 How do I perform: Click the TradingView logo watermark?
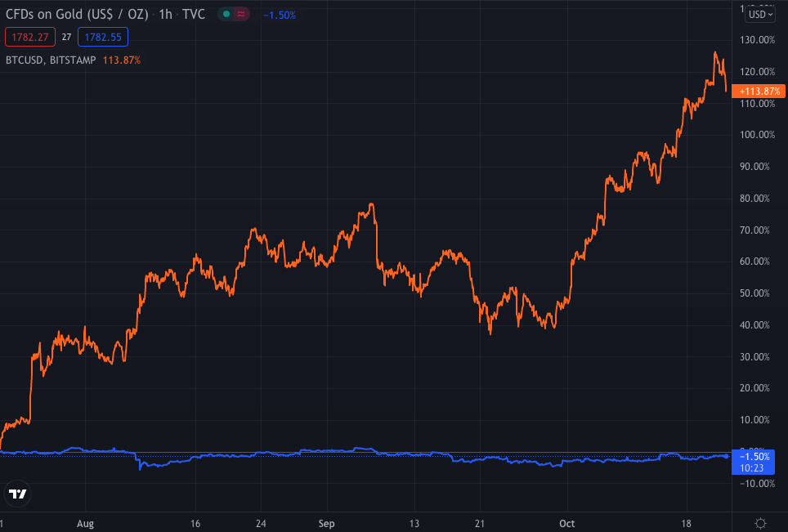pos(17,494)
